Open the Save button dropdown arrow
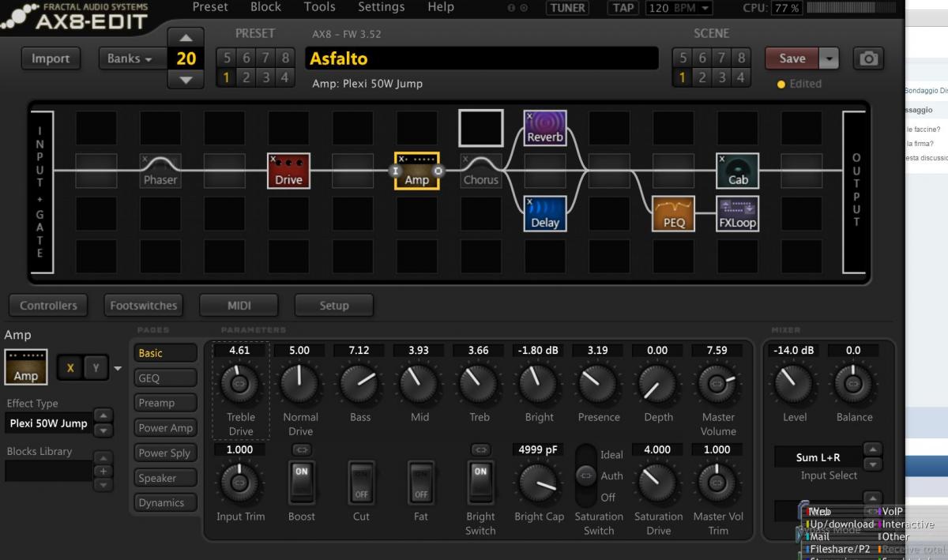948x560 pixels. (829, 58)
